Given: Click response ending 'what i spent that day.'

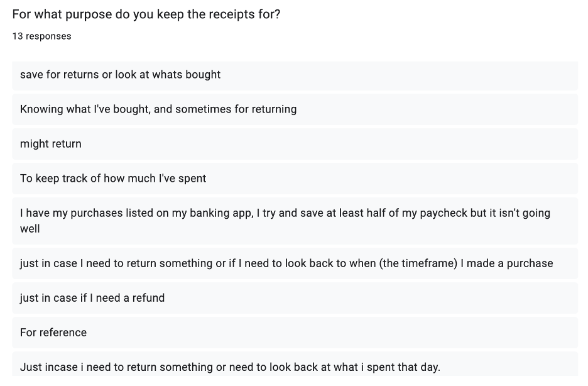Looking at the screenshot, I should click(295, 364).
